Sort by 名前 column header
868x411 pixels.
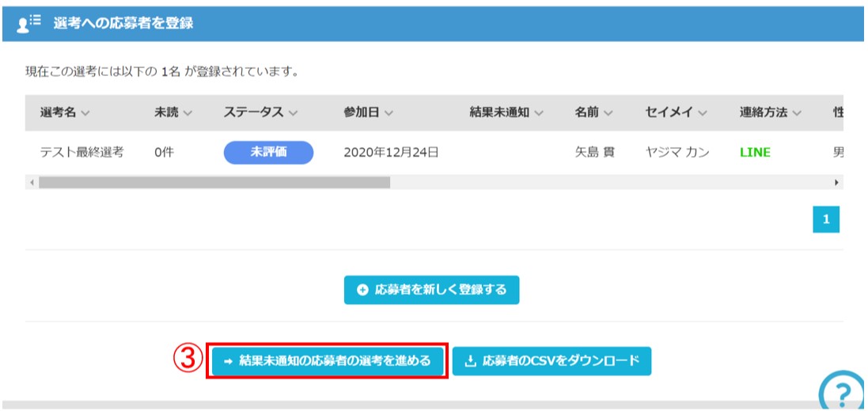click(x=593, y=112)
